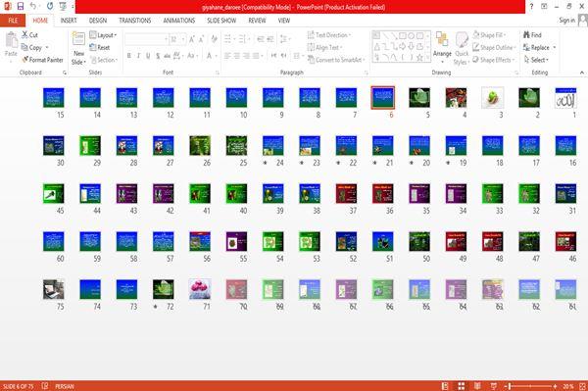
Task: Collapse the ribbon using the chevron arrow
Action: (582, 73)
